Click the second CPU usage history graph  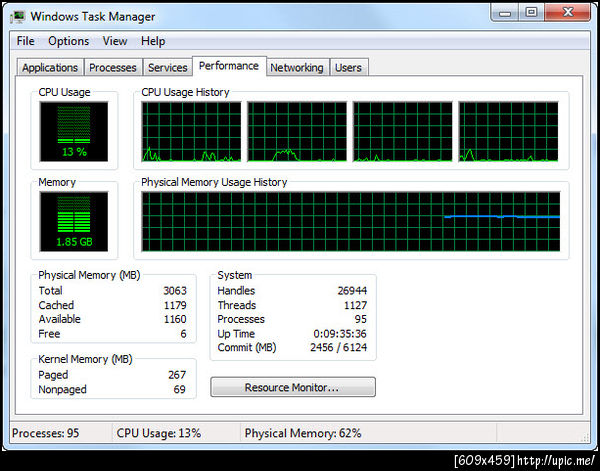(297, 132)
